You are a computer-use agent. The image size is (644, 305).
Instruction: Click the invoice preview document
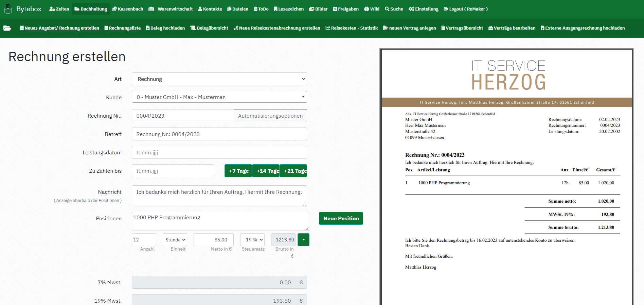click(506, 177)
